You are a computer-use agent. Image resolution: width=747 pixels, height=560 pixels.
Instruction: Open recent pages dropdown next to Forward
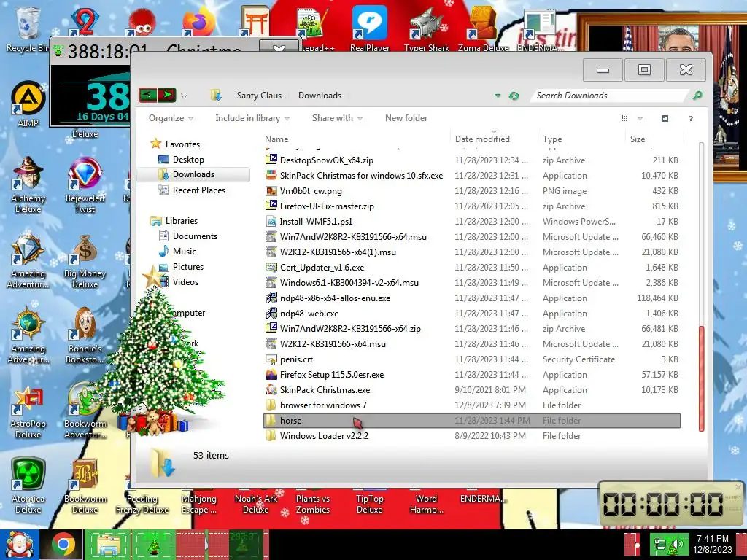click(x=184, y=96)
